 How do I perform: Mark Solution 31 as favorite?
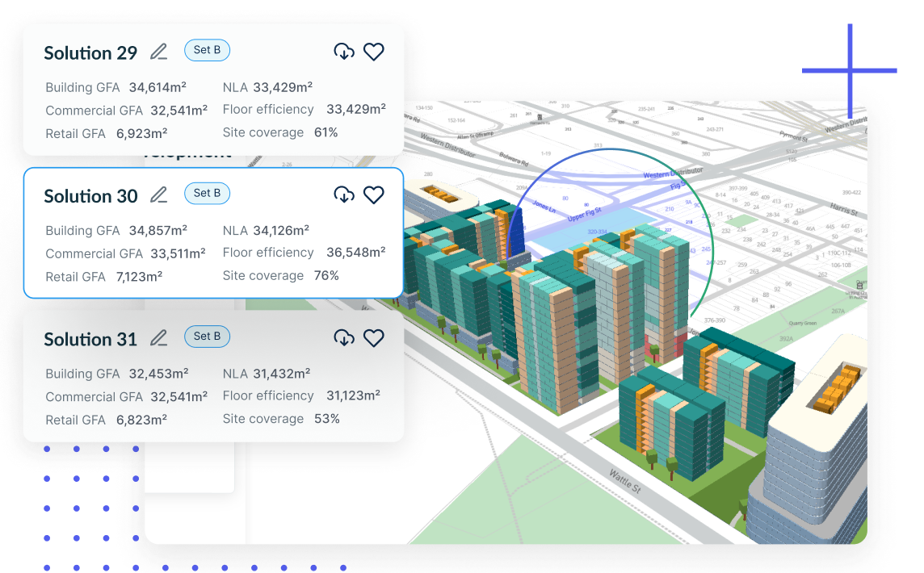[x=373, y=338]
